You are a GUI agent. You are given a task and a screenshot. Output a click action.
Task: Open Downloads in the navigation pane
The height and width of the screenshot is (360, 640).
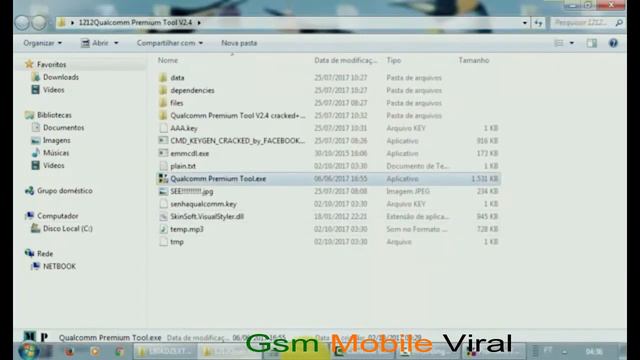[61, 77]
